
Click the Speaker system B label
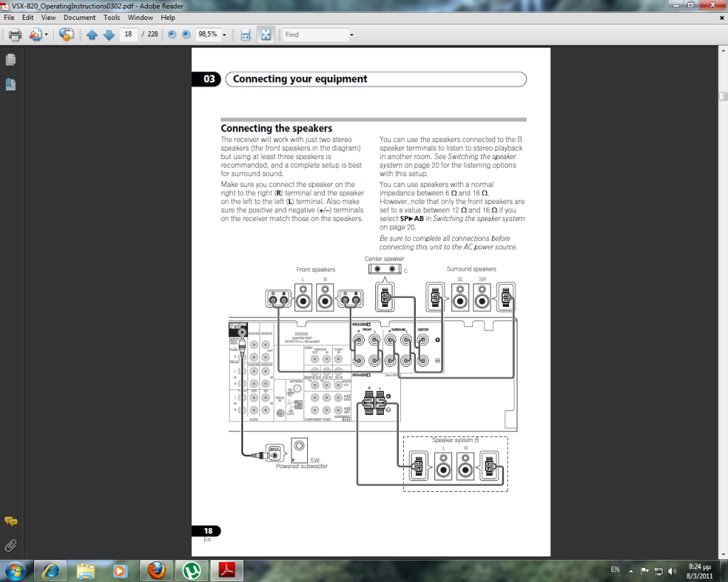[x=455, y=440]
